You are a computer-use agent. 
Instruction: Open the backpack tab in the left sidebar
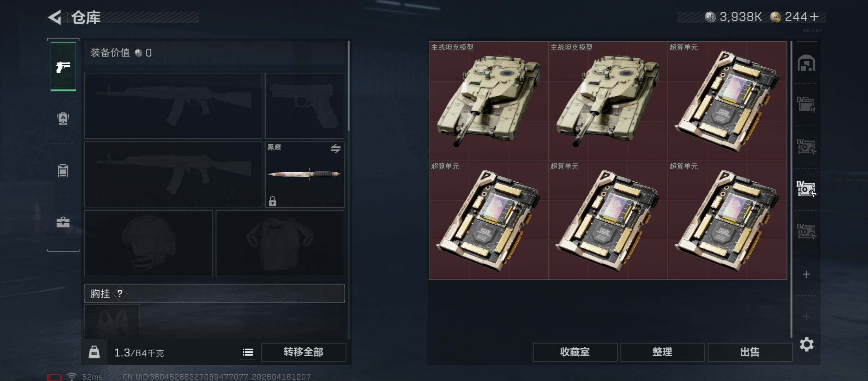pyautogui.click(x=63, y=119)
